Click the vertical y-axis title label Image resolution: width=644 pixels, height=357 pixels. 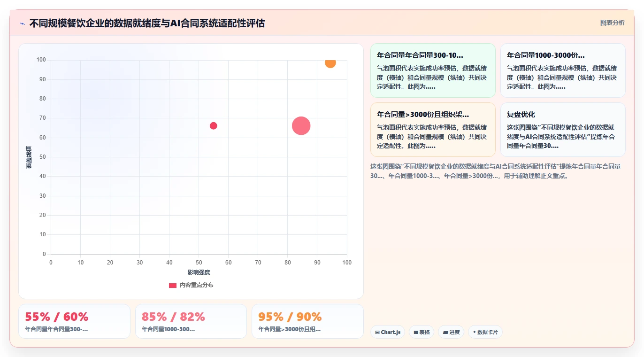point(29,157)
